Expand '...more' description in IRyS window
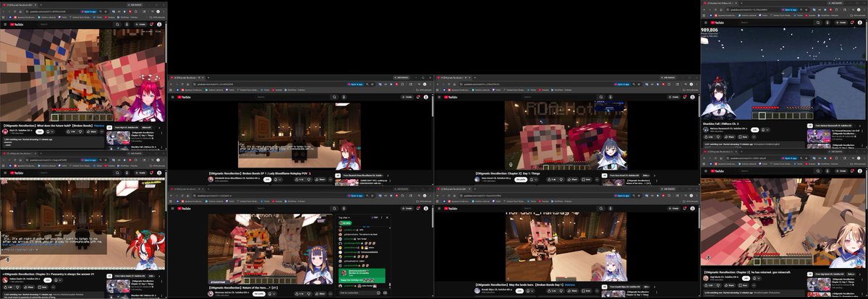Screen dimensions: 868x299 pos(9,145)
